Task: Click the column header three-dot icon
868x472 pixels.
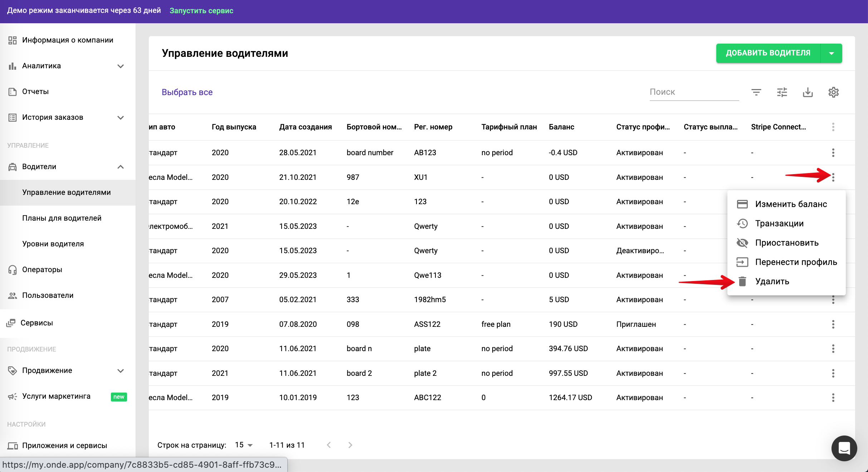Action: coord(833,127)
